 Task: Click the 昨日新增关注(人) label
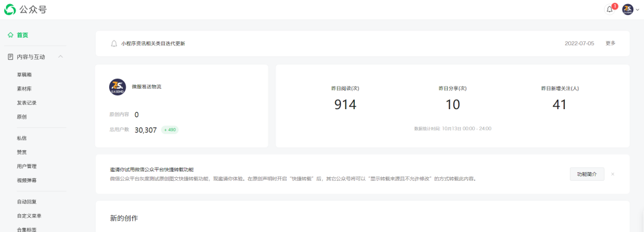pos(559,88)
